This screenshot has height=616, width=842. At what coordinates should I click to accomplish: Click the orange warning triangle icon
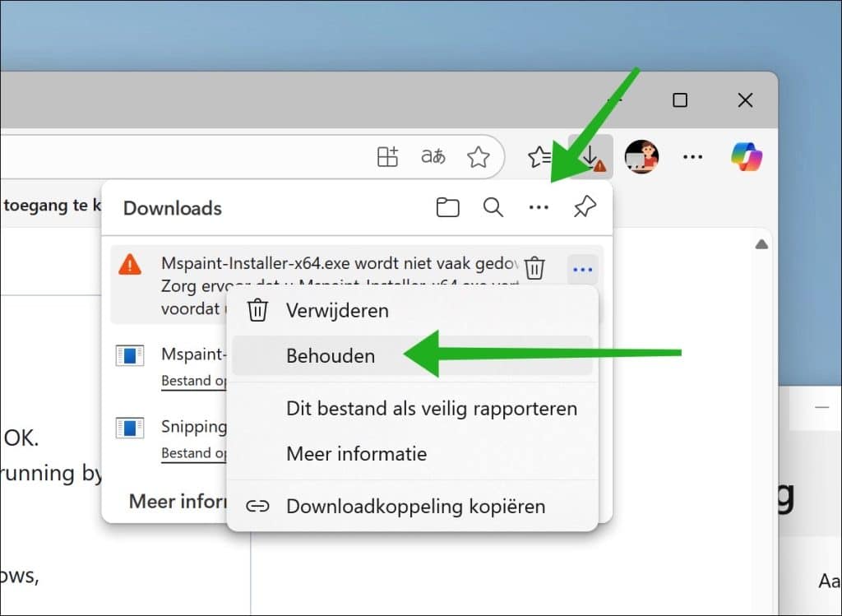pyautogui.click(x=130, y=265)
